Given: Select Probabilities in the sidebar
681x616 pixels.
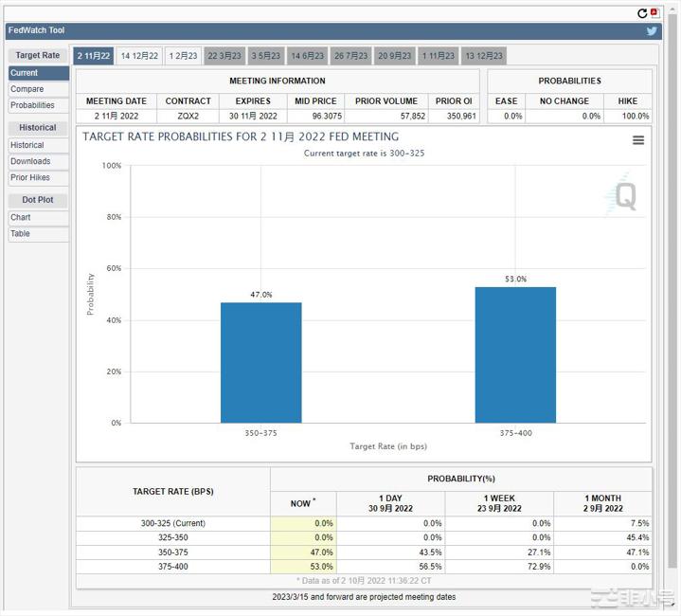Looking at the screenshot, I should [33, 105].
